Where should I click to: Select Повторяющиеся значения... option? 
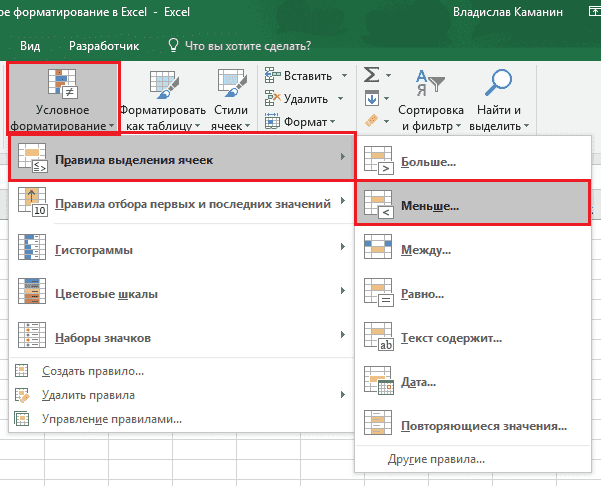(x=473, y=424)
